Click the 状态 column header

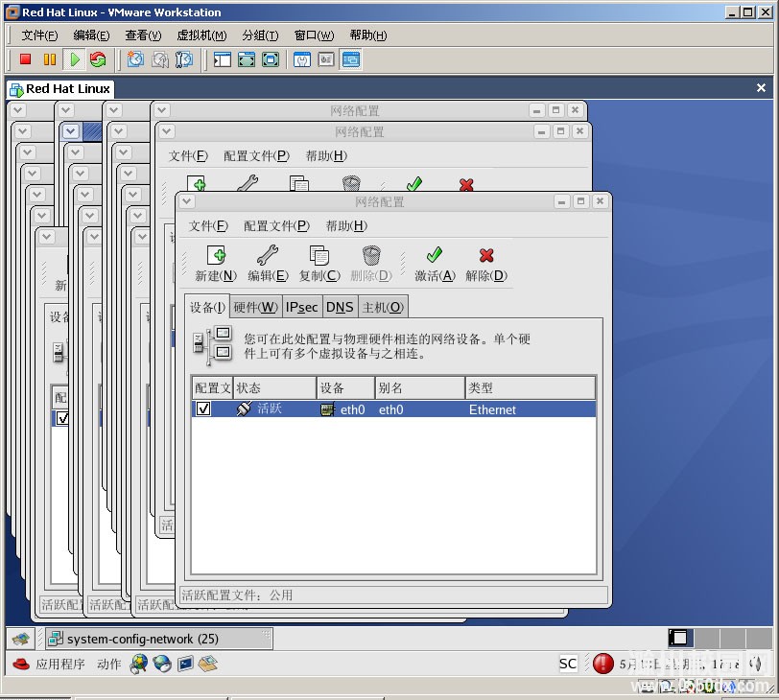coord(274,387)
